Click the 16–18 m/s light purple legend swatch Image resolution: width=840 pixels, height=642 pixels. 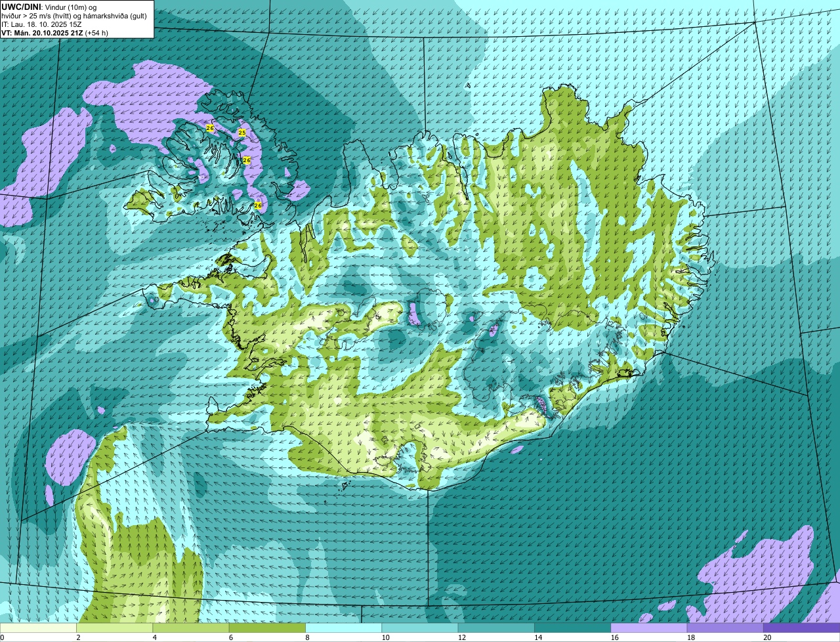[x=649, y=628]
